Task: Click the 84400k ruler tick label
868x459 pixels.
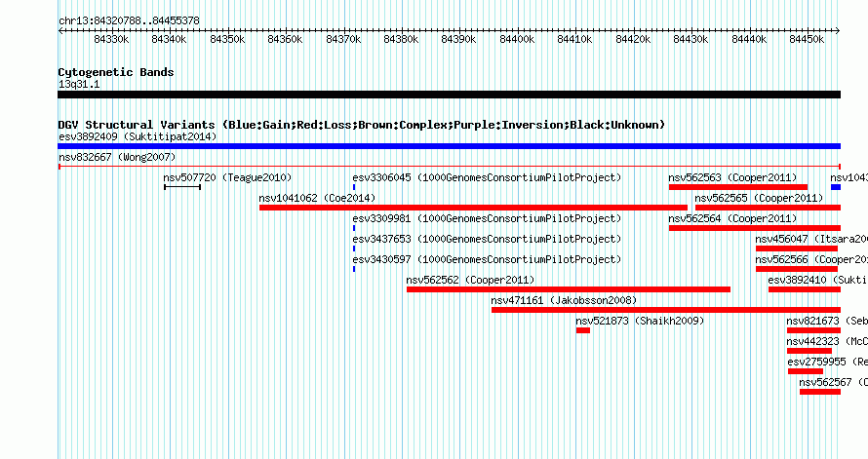Action: [x=517, y=39]
